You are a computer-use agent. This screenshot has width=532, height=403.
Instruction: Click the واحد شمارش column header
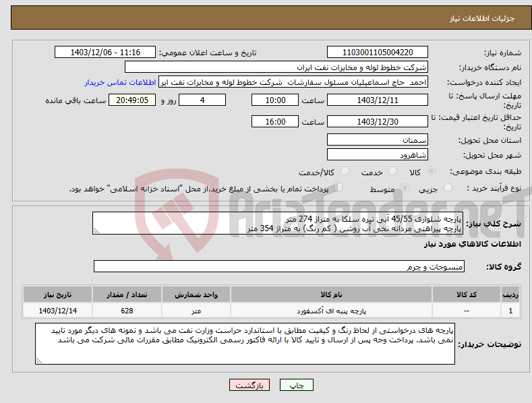(x=196, y=294)
